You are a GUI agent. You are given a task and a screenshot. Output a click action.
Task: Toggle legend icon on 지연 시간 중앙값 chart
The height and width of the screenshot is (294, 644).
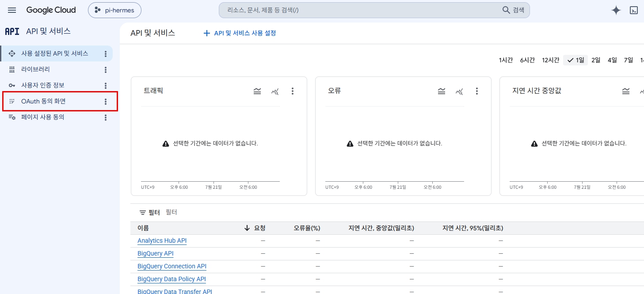pos(626,91)
